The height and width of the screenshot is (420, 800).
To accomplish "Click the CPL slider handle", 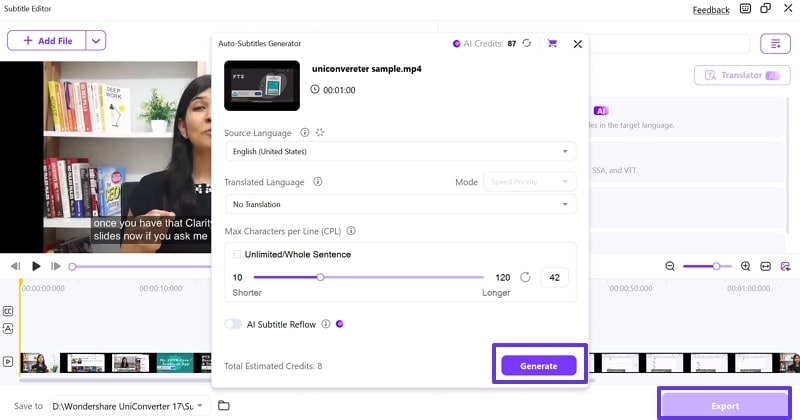I will click(x=320, y=277).
